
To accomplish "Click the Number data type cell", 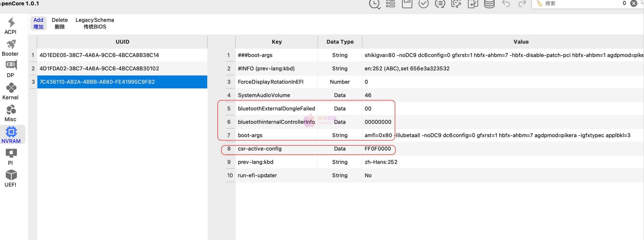I will pyautogui.click(x=340, y=82).
